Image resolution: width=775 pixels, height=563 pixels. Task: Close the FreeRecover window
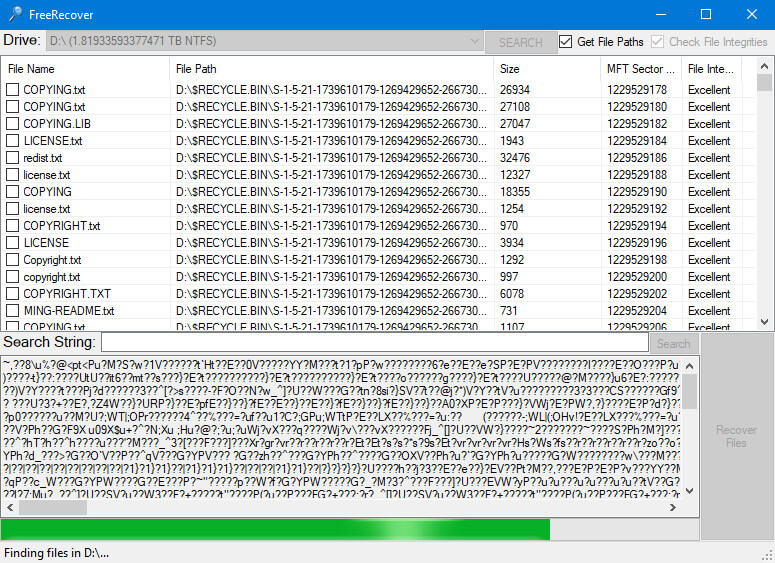[752, 14]
